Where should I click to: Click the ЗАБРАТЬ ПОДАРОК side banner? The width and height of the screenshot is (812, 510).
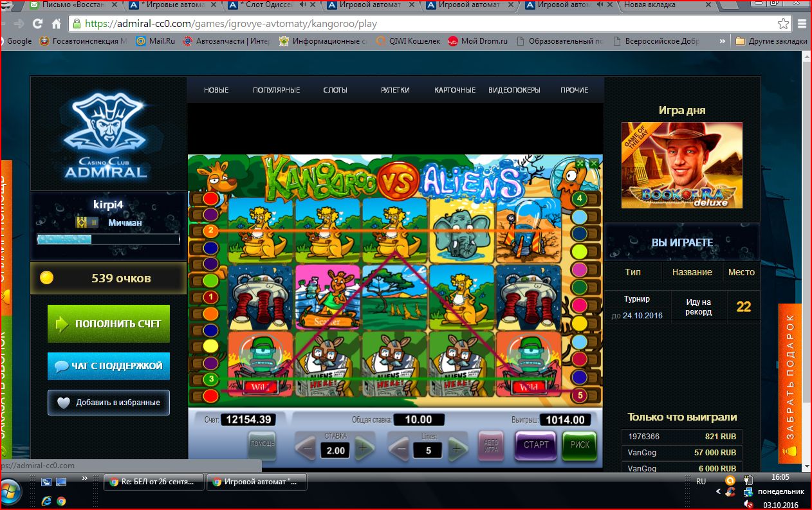pos(789,383)
